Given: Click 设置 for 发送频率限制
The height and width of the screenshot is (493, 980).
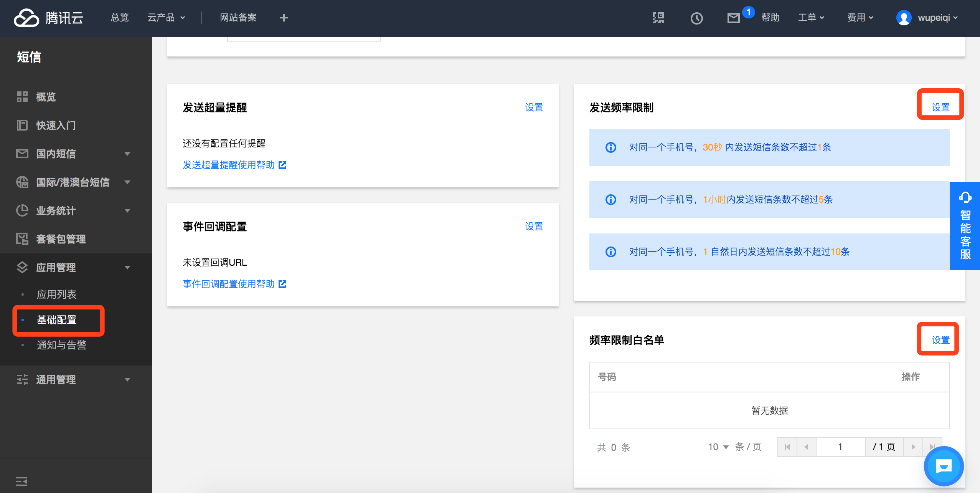Looking at the screenshot, I should [x=941, y=108].
